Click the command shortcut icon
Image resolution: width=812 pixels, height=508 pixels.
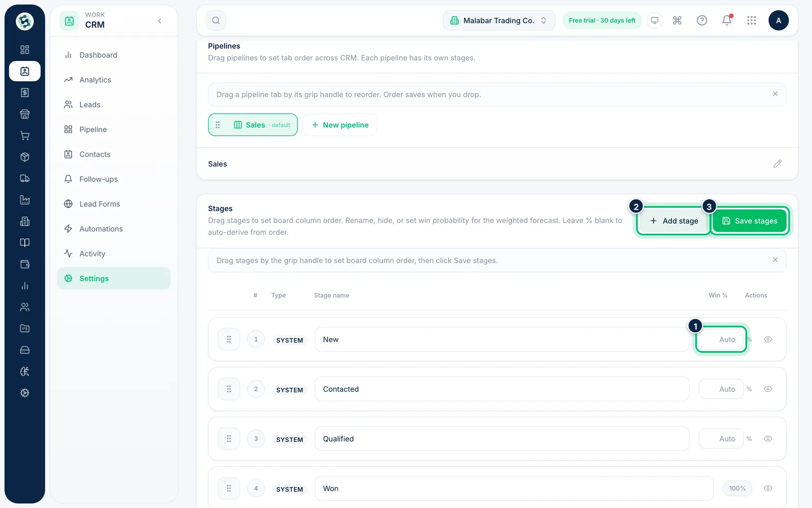tap(677, 20)
